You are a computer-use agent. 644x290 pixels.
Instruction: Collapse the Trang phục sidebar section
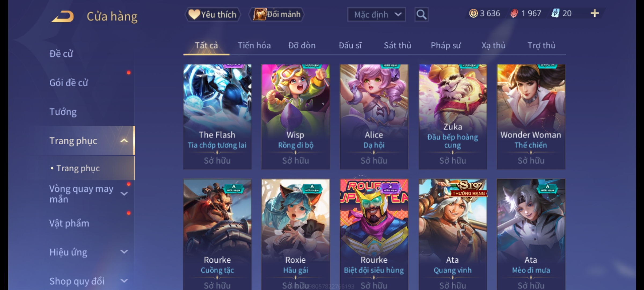[x=124, y=140]
